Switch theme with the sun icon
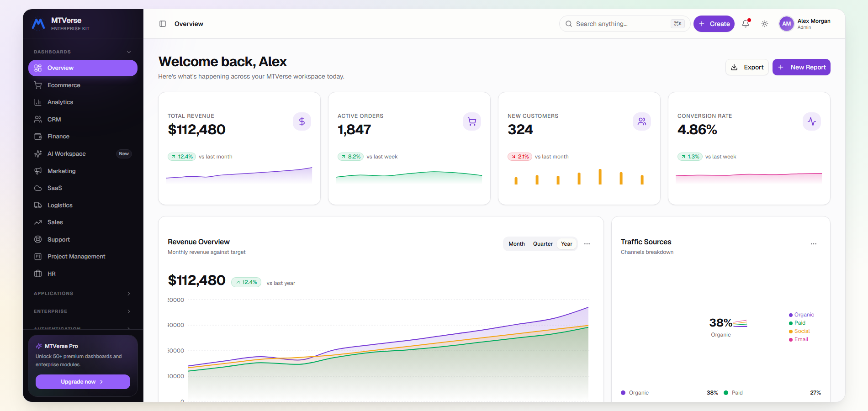The height and width of the screenshot is (411, 868). tap(765, 24)
